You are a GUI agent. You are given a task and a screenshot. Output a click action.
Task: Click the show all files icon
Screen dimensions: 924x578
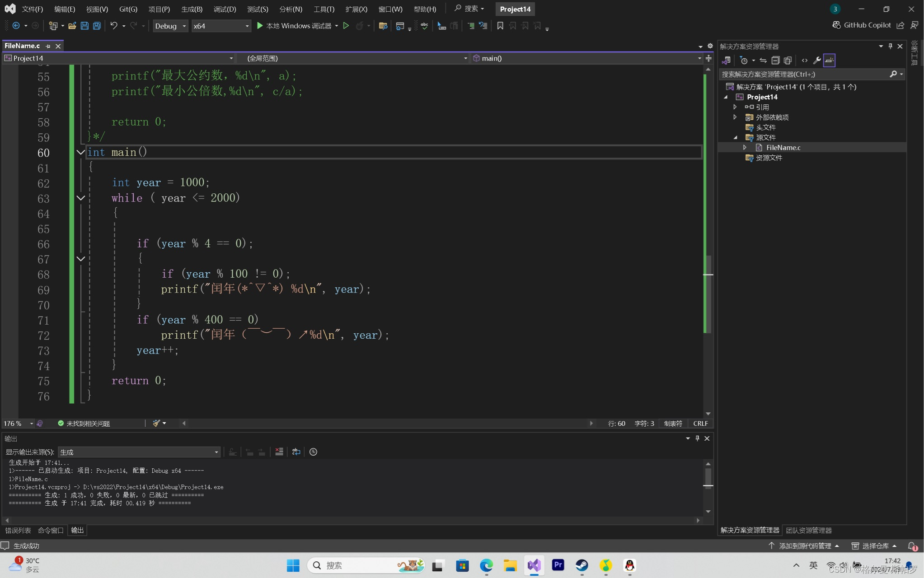click(x=788, y=61)
